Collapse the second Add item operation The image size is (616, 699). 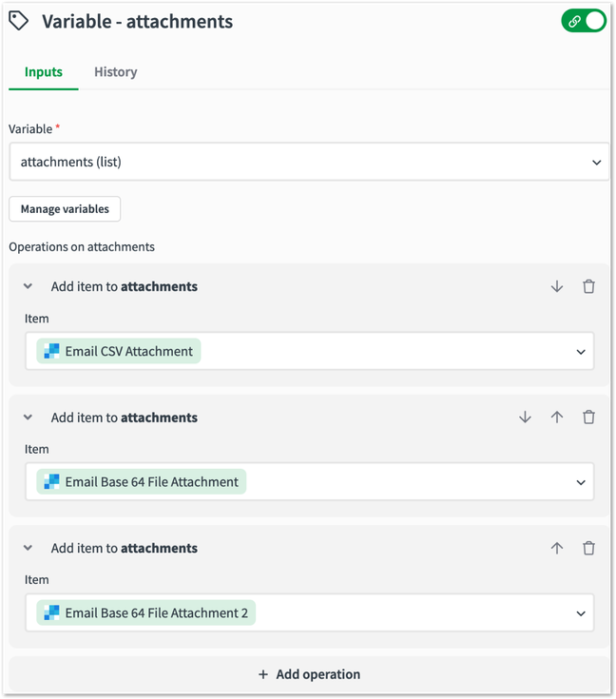(29, 417)
